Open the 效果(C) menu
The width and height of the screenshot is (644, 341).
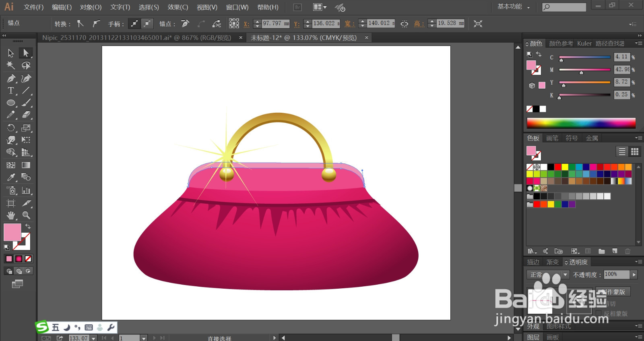click(x=178, y=7)
